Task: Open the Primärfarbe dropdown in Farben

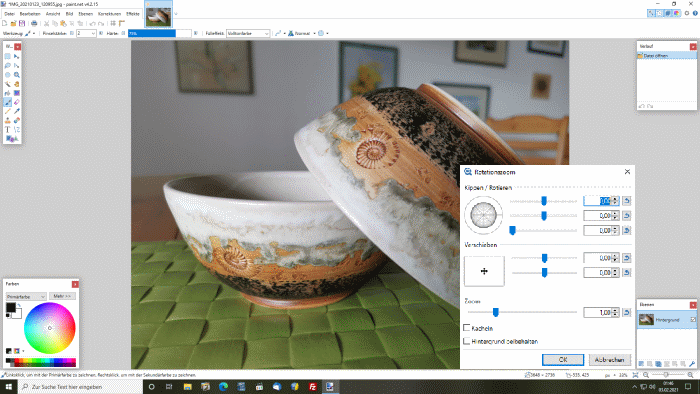Action: (x=26, y=296)
